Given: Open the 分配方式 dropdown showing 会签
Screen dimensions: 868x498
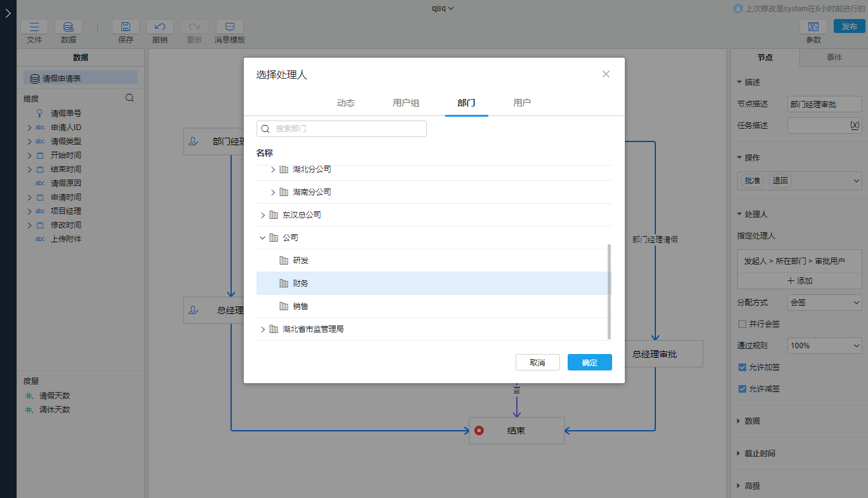Looking at the screenshot, I should coord(824,303).
